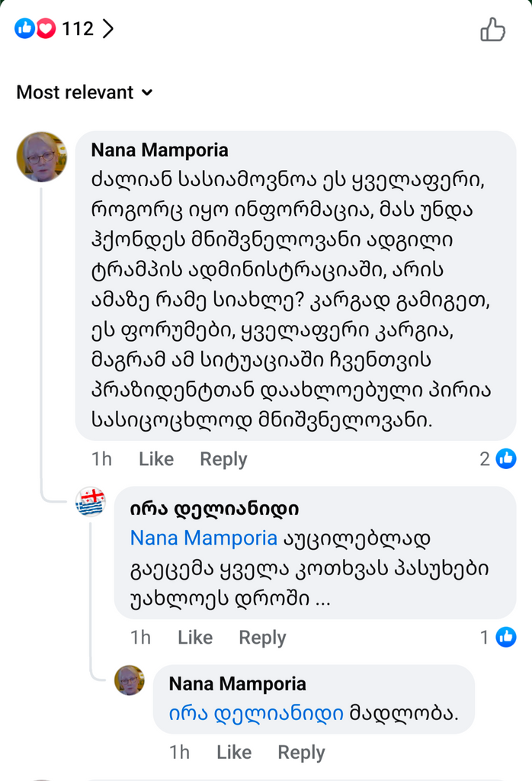Open the 112 reactions list chevron
Image resolution: width=532 pixels, height=781 pixels.
coord(107,30)
